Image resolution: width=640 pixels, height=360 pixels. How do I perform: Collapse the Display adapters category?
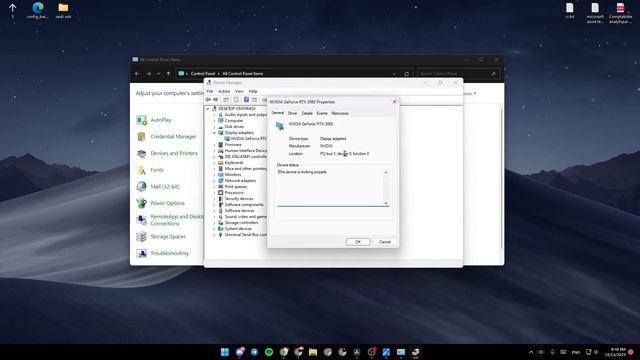point(214,133)
